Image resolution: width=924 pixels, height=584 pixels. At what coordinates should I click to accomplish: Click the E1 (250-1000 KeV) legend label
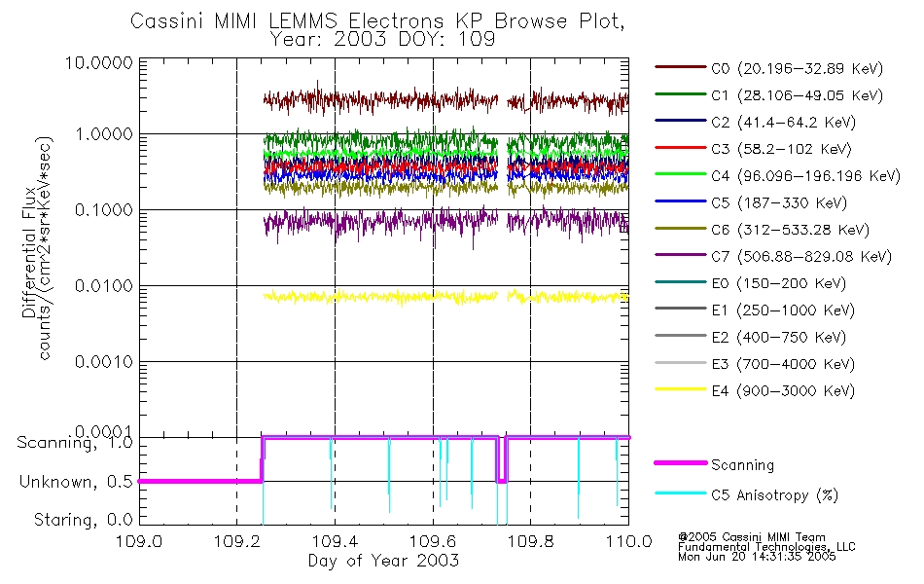783,310
